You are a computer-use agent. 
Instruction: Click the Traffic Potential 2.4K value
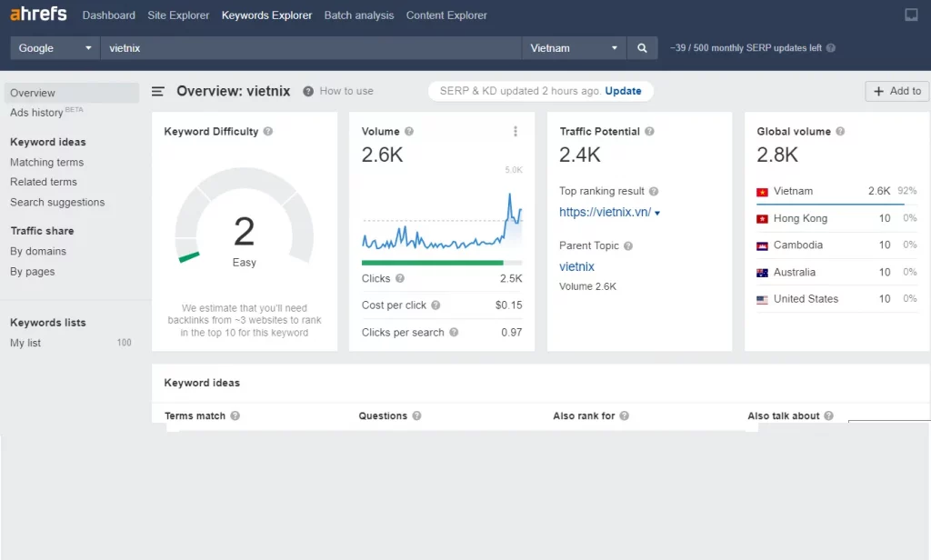pos(579,155)
